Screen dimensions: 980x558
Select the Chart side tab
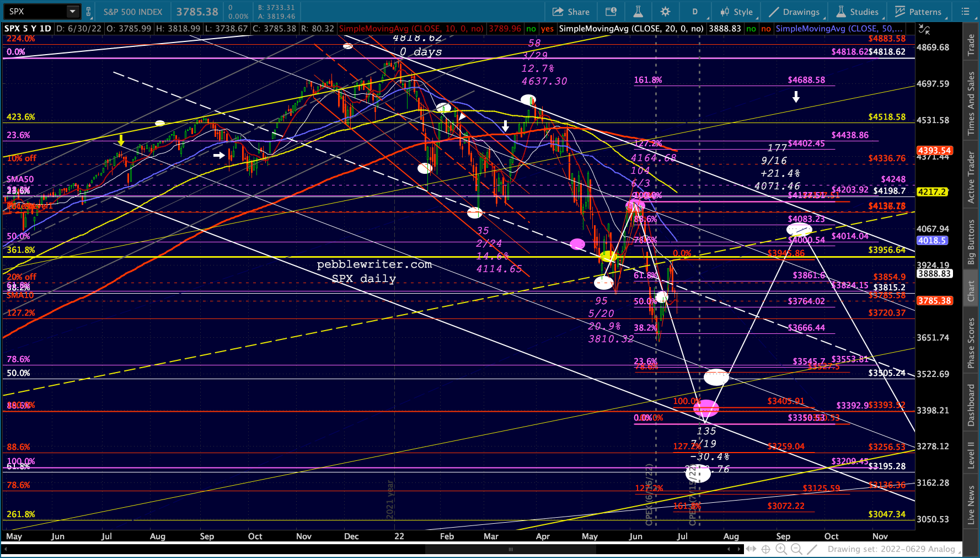tap(971, 291)
